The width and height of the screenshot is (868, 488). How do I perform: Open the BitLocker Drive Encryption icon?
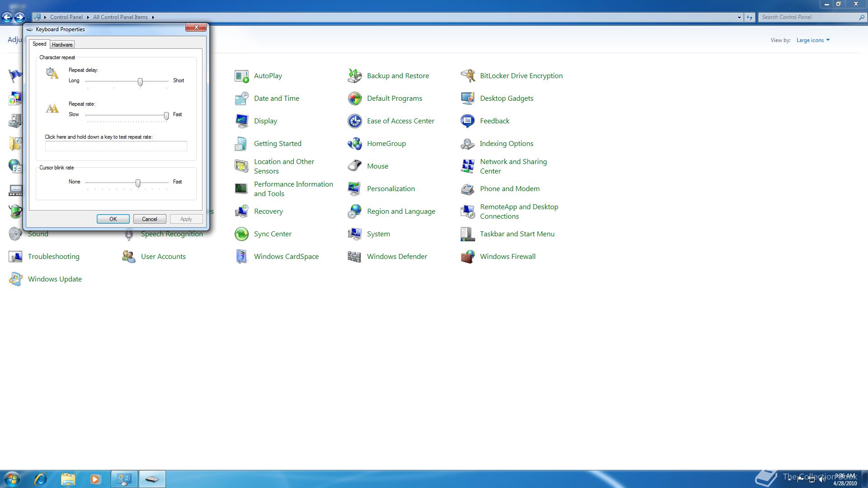467,76
